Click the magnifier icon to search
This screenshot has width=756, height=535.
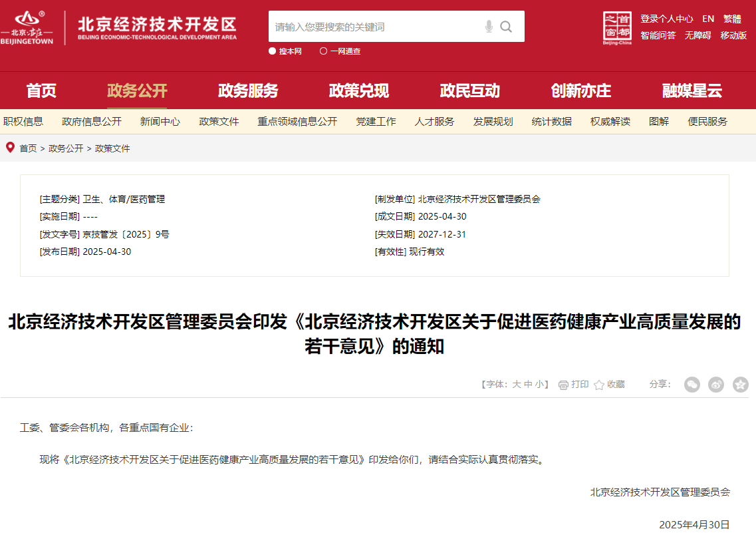[507, 27]
